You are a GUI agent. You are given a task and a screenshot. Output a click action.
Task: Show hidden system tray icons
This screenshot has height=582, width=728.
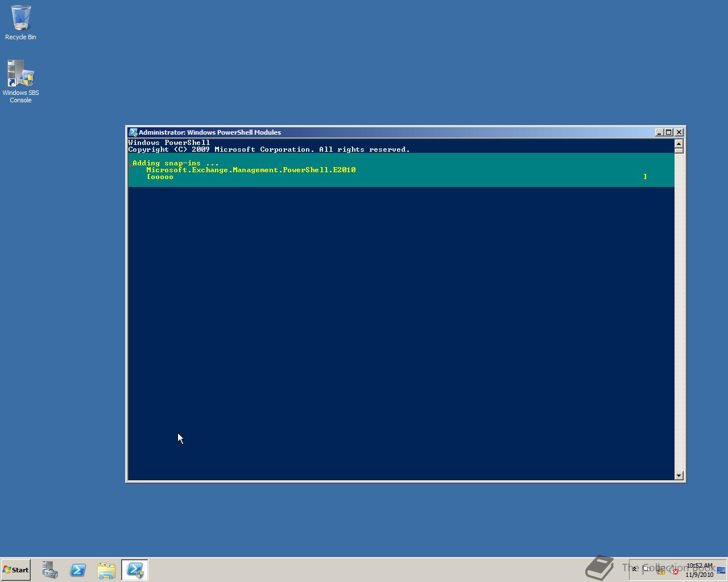click(x=634, y=569)
